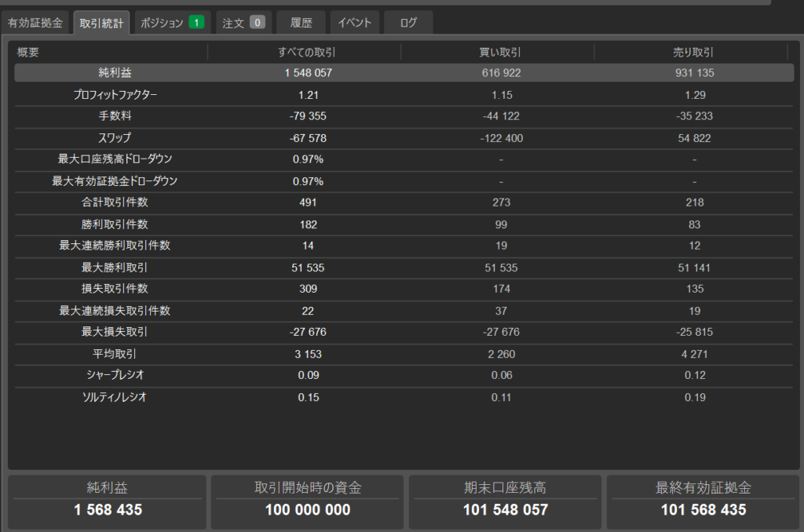Viewport: 804px width, 532px height.
Task: Click the green badge on ポジション tab
Action: click(196, 23)
